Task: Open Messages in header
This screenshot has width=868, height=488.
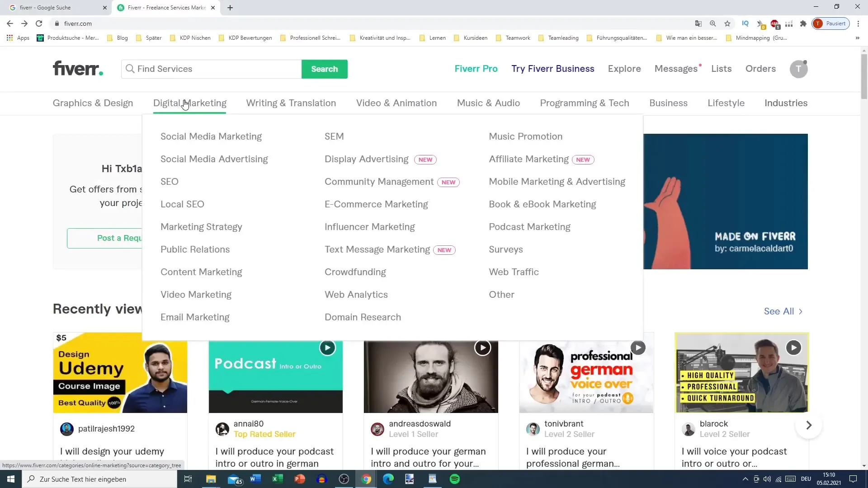Action: coord(676,69)
